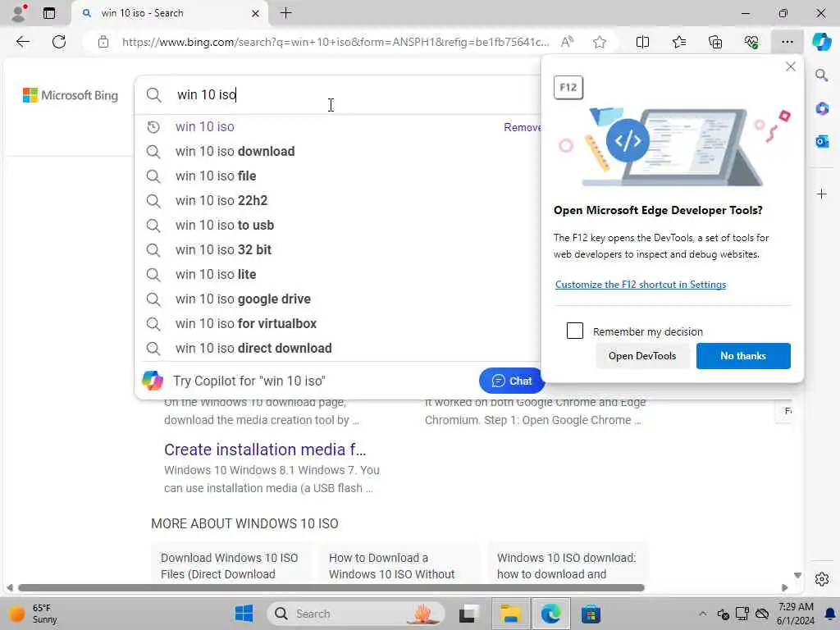Select suggestion 'win 10 iso file'
The width and height of the screenshot is (840, 630).
pos(337,176)
